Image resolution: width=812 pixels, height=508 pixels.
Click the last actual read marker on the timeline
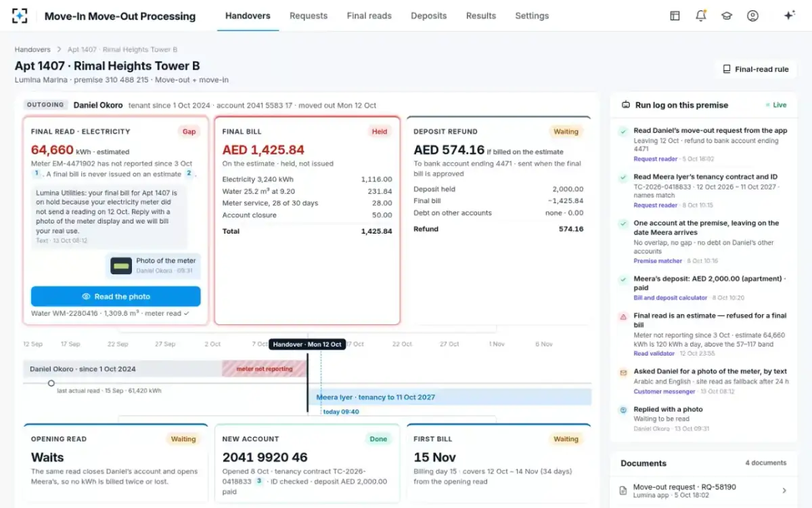[x=51, y=383]
